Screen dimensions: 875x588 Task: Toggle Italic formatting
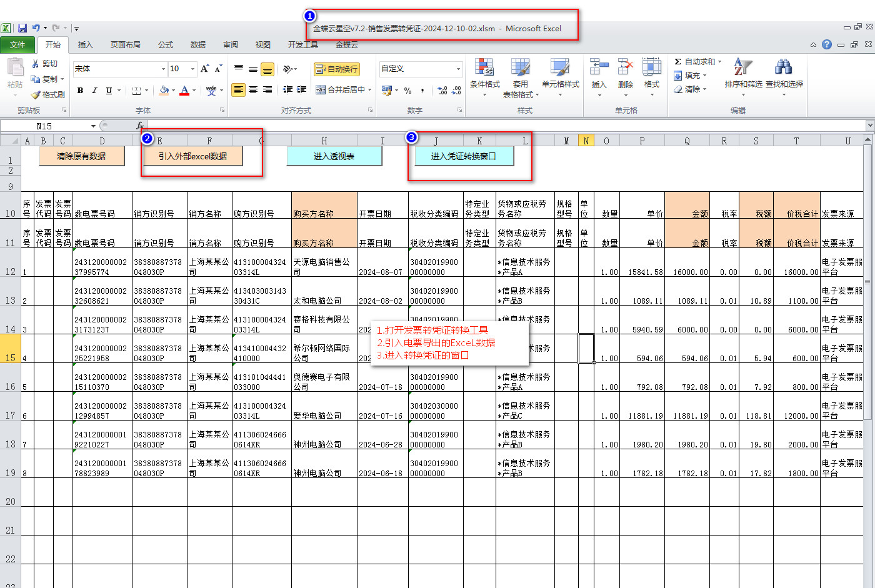pos(94,91)
